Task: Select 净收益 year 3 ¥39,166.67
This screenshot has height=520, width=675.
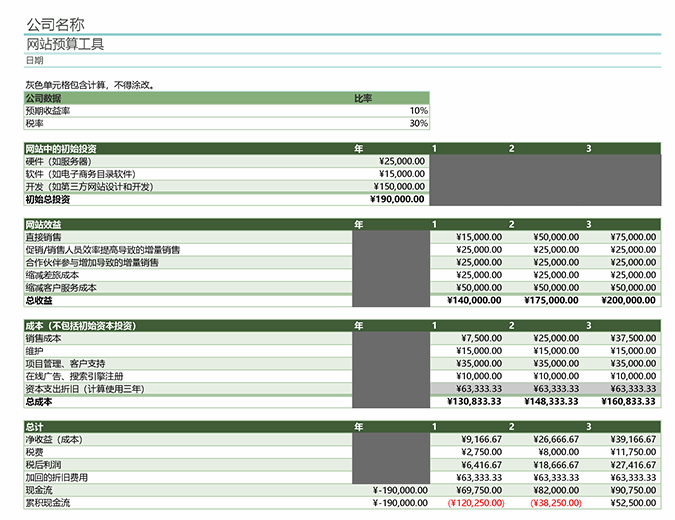Action: tap(633, 439)
